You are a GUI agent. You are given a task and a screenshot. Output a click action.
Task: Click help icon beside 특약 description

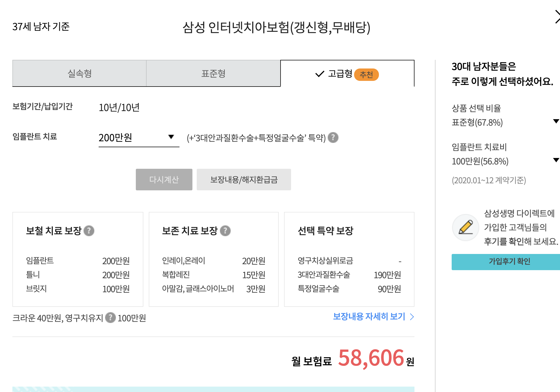pos(333,138)
